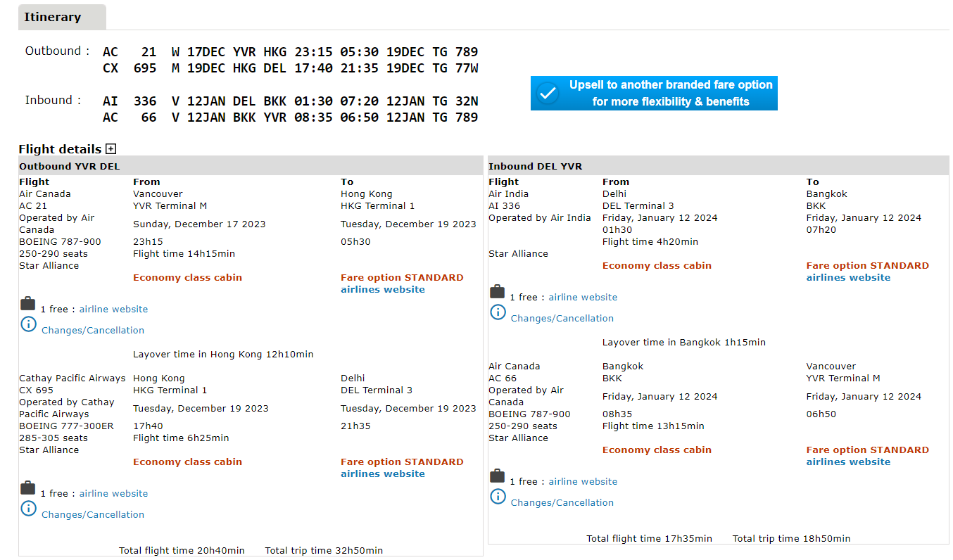Collapse the Flight details section
Viewport: 953px width, 560px height.
[x=111, y=149]
